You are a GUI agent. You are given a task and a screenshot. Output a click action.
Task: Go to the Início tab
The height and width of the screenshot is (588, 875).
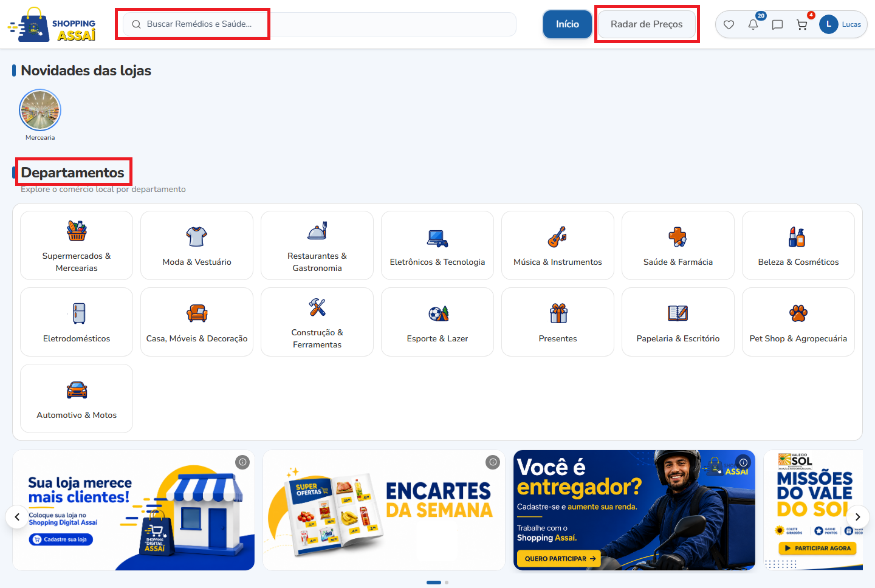(x=568, y=24)
